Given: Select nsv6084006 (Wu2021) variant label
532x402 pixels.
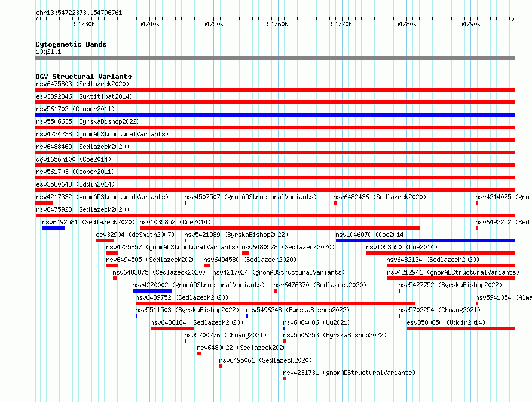Looking at the screenshot, I should [317, 322].
